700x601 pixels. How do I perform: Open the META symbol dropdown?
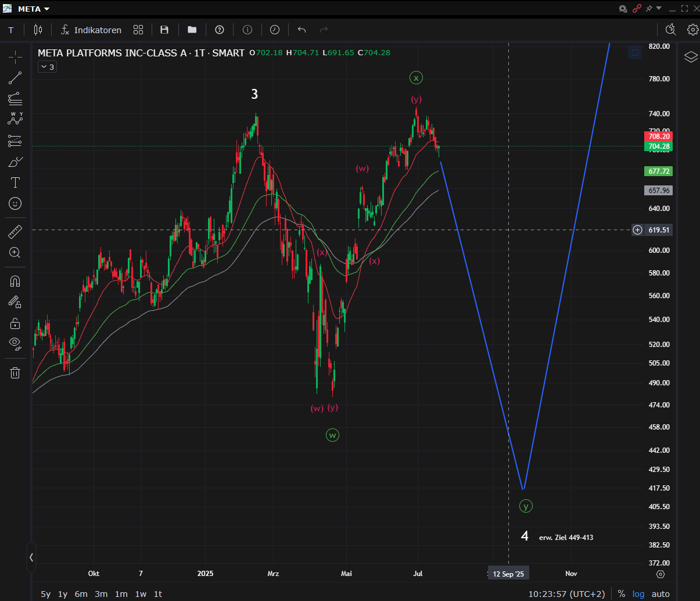[34, 9]
